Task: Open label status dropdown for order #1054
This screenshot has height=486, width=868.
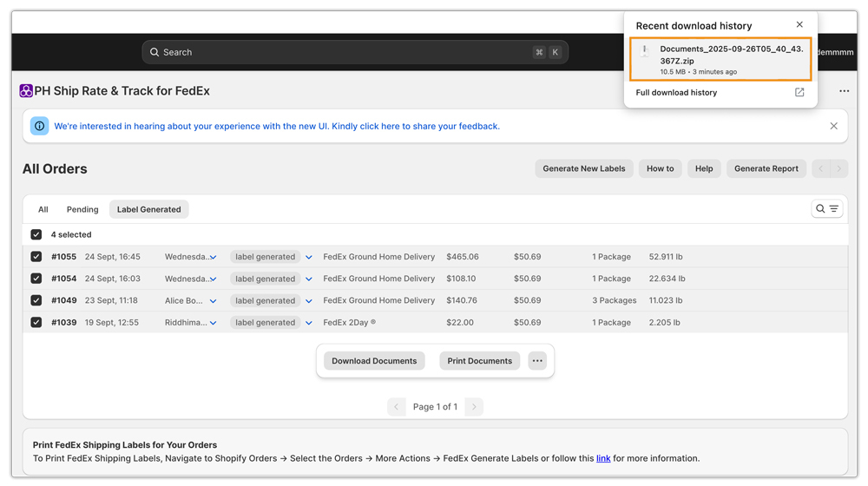Action: pyautogui.click(x=309, y=279)
